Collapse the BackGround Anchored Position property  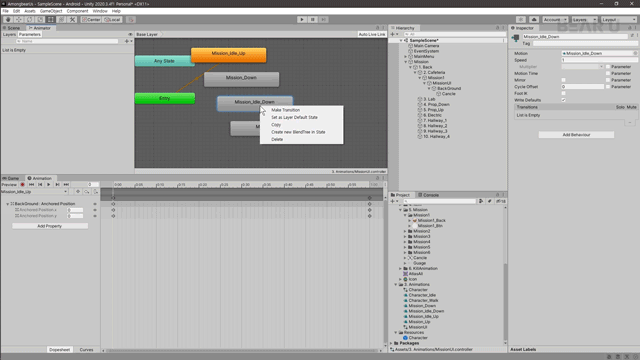coord(7,204)
